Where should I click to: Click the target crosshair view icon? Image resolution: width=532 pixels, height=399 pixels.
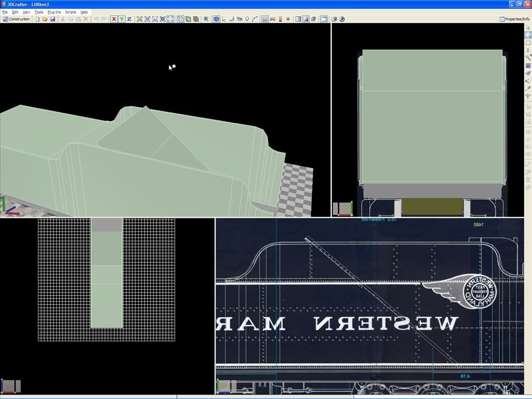click(x=180, y=19)
